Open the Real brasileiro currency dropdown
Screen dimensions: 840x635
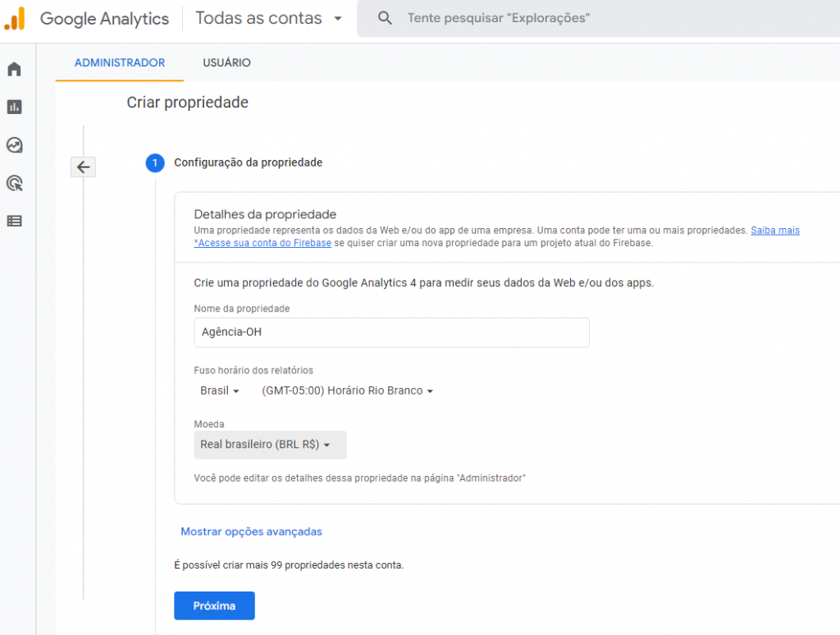270,445
